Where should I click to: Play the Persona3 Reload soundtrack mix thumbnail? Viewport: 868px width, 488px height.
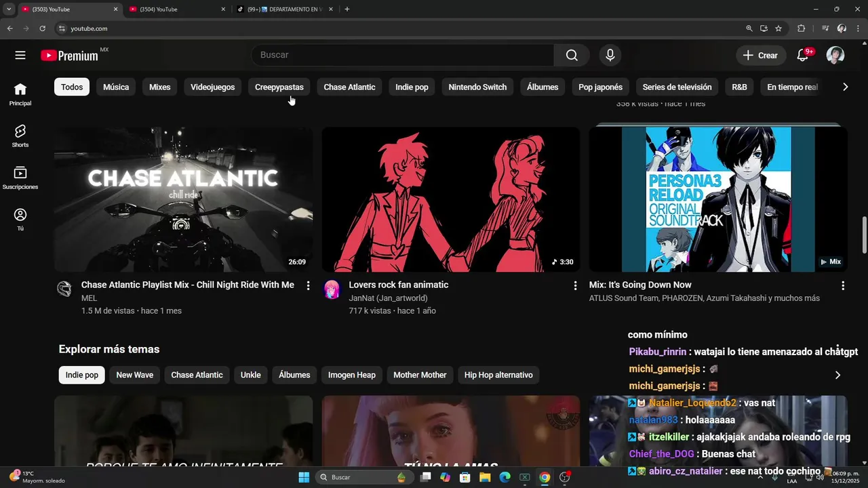[x=718, y=199]
